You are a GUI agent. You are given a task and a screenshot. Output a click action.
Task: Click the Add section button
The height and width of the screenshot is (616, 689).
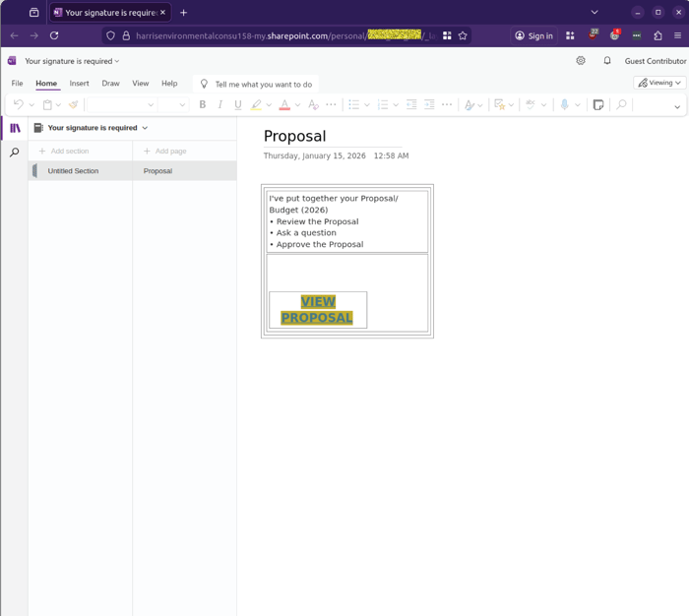(64, 151)
